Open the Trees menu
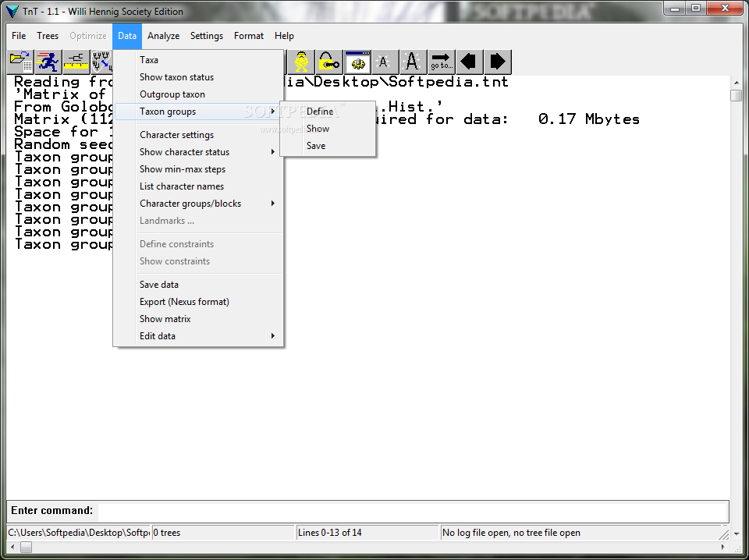This screenshot has width=749, height=560. tap(48, 36)
